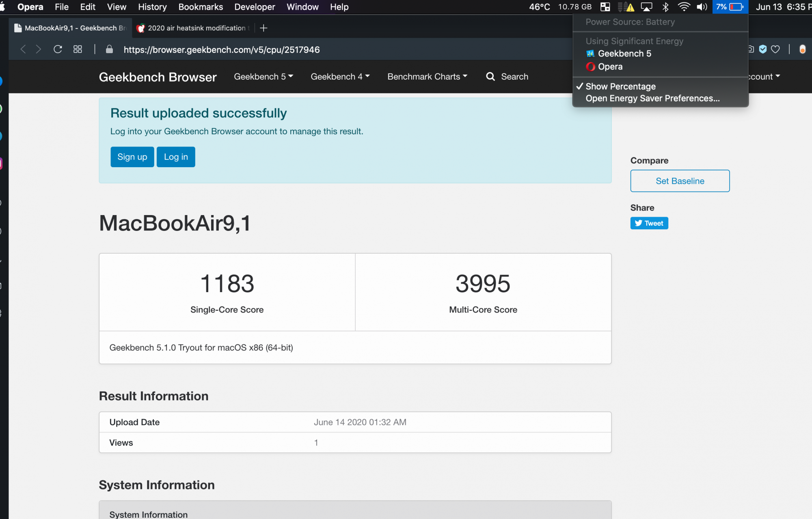The height and width of the screenshot is (519, 812).
Task: Expand the Geekbench 4 dropdown
Action: coord(340,77)
